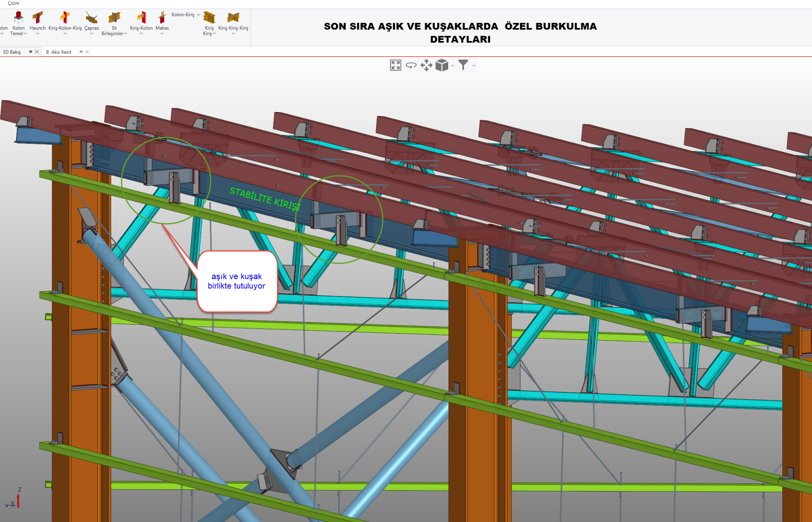Activate the orbit rotate view icon

point(411,65)
